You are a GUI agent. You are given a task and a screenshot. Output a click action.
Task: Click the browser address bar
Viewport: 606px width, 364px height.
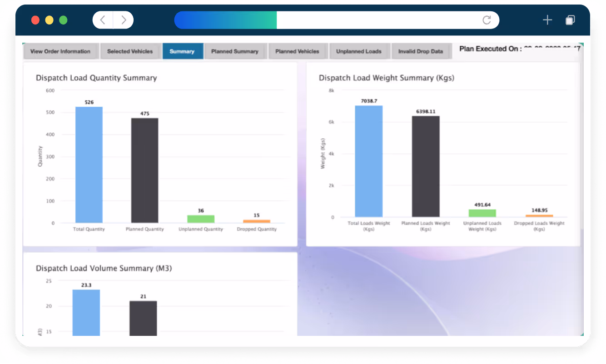tap(337, 20)
